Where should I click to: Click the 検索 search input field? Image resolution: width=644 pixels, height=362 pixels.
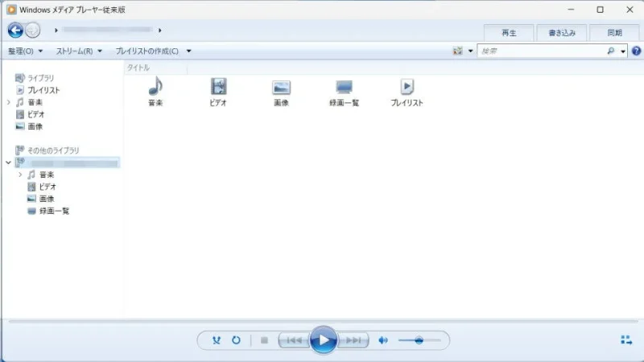click(x=539, y=51)
